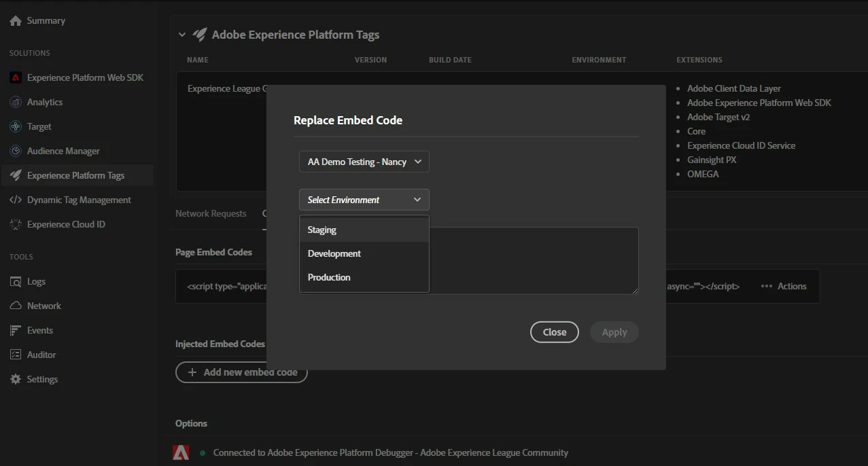Viewport: 868px width, 466px height.
Task: Click the Apply button in dialog
Action: [614, 332]
